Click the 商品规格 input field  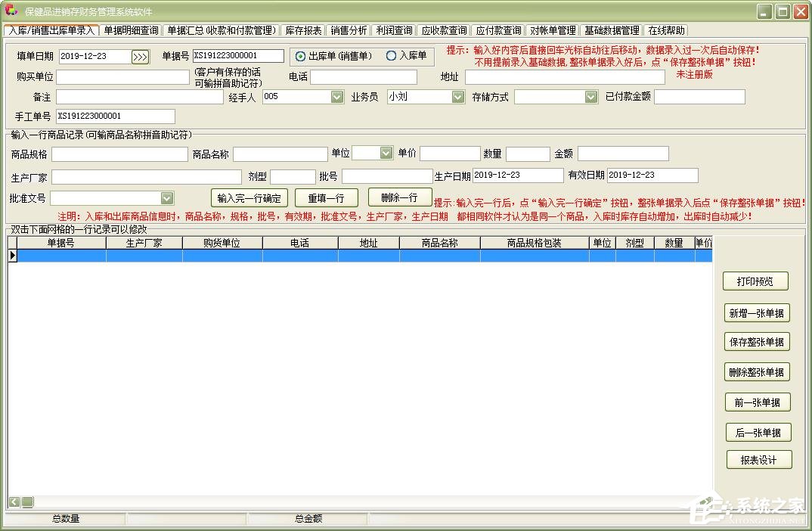(119, 154)
